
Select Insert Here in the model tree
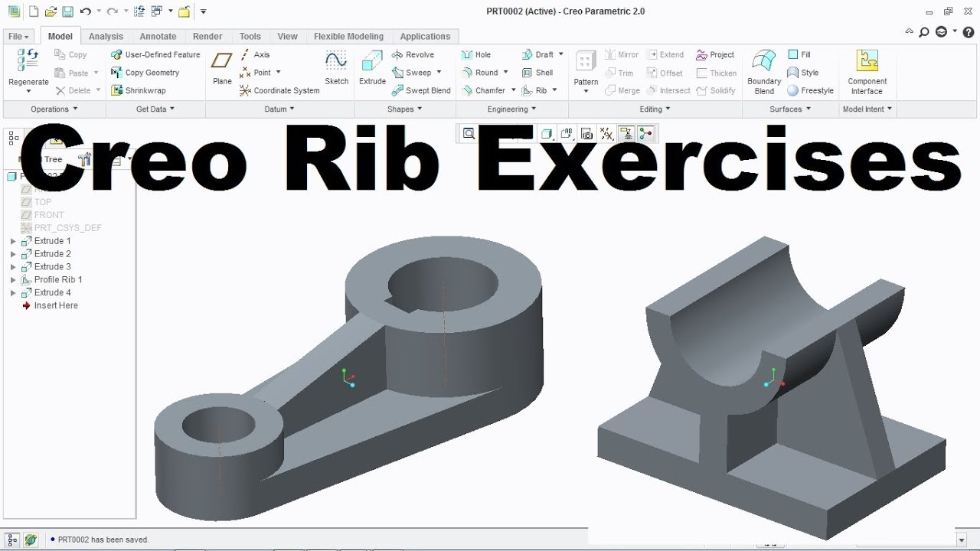tap(50, 305)
